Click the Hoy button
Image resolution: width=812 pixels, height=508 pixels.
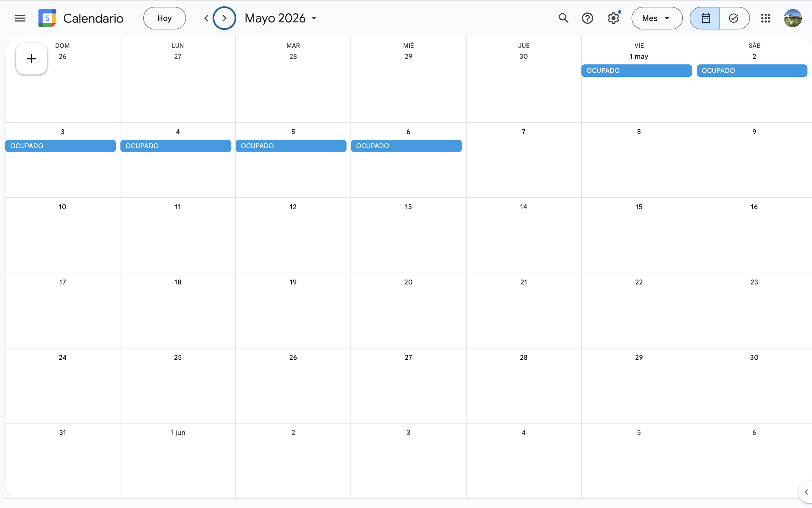[x=164, y=18]
